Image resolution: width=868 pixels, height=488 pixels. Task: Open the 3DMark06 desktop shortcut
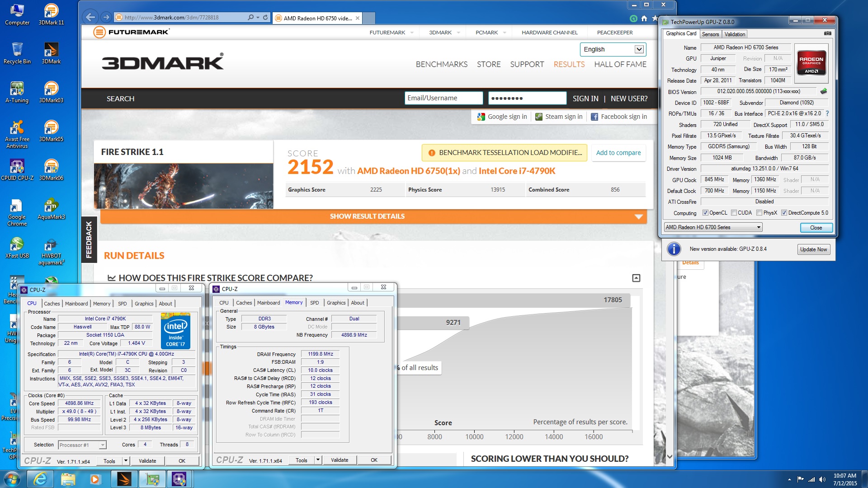click(x=51, y=169)
